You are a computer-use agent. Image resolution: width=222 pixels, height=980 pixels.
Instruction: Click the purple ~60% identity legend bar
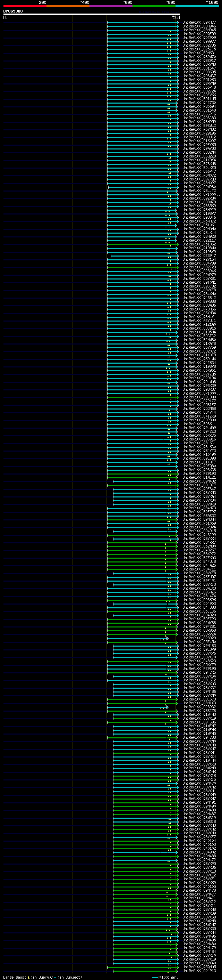pyautogui.click(x=111, y=6)
